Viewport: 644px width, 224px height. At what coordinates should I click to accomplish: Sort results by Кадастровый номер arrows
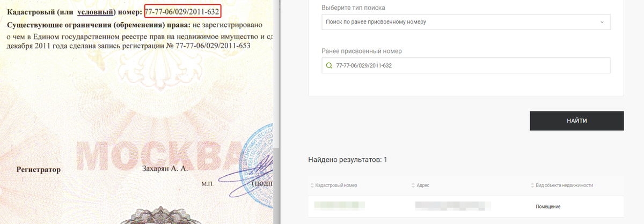[312, 185]
